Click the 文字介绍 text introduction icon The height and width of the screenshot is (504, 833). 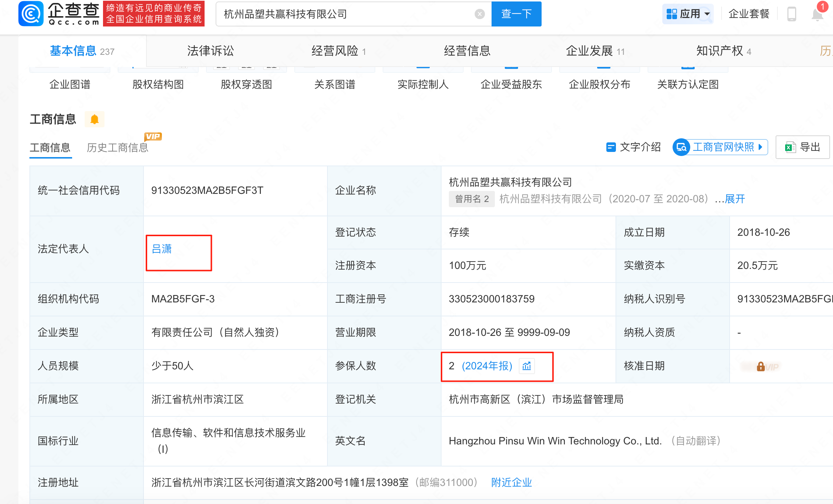[611, 147]
